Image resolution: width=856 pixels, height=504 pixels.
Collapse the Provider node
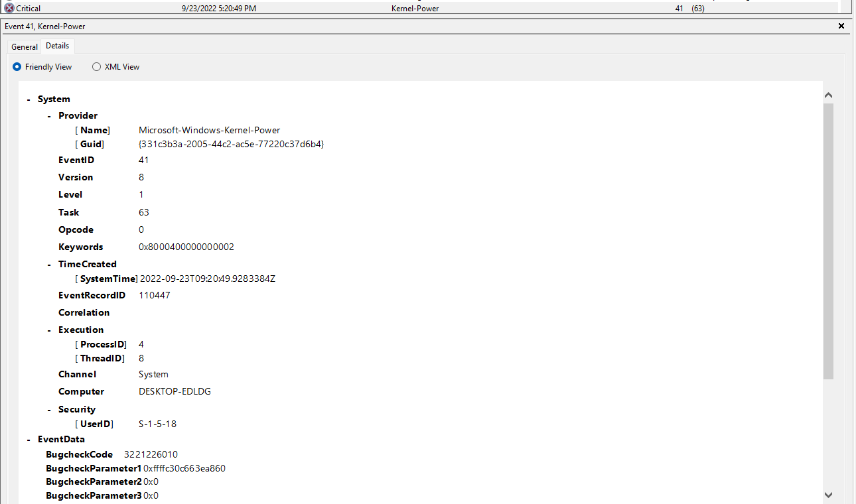(49, 116)
